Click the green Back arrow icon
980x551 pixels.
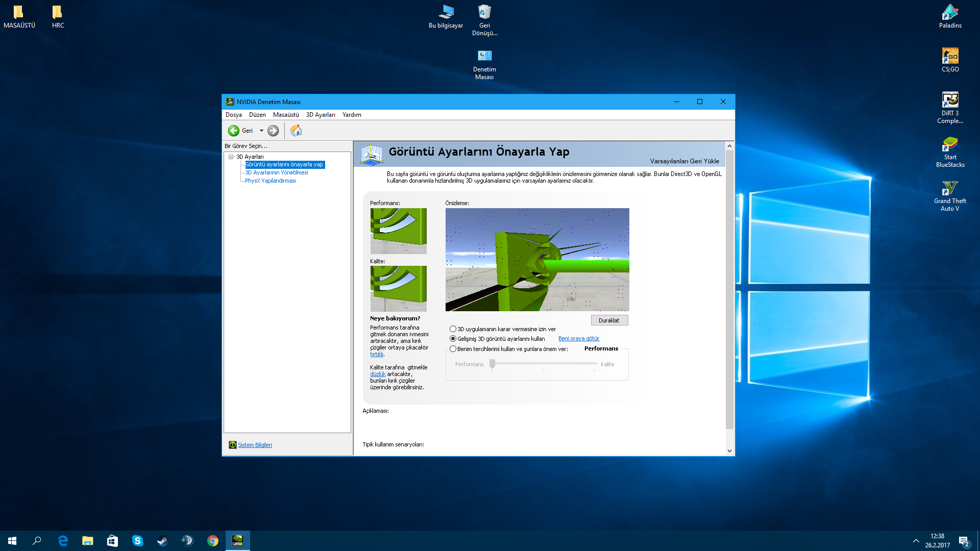coord(233,131)
